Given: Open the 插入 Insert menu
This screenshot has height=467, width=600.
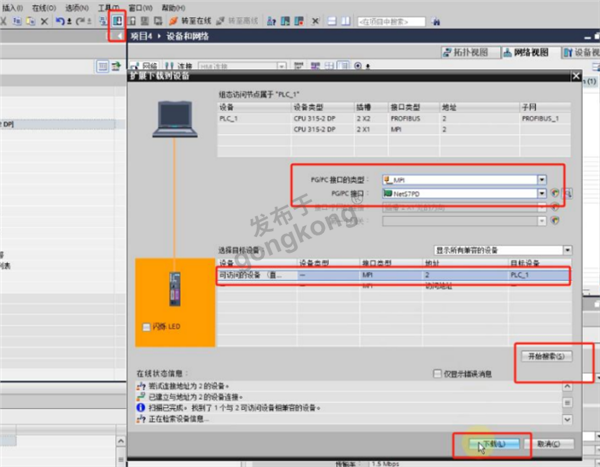Looking at the screenshot, I should tap(13, 8).
